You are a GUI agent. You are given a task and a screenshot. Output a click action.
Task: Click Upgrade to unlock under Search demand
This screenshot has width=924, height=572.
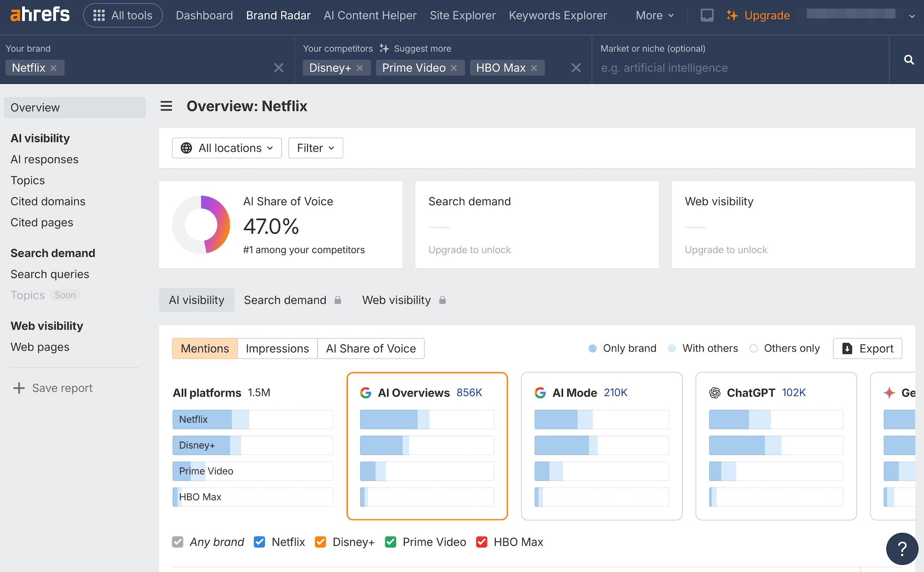[469, 250]
